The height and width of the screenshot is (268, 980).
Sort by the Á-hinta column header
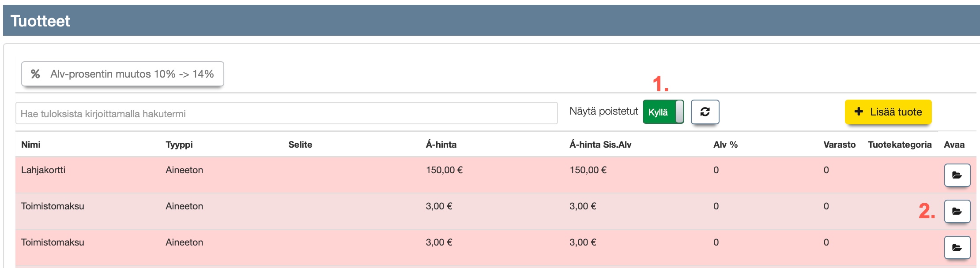441,145
